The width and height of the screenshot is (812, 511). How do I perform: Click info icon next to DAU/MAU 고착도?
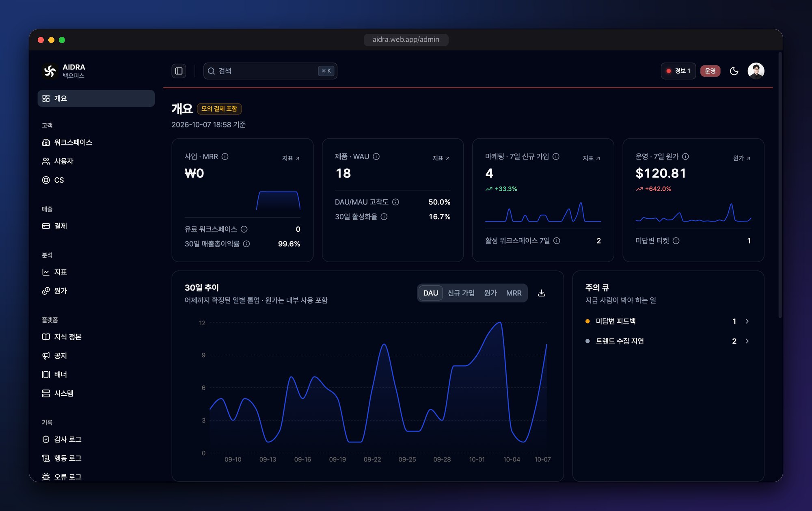(395, 202)
